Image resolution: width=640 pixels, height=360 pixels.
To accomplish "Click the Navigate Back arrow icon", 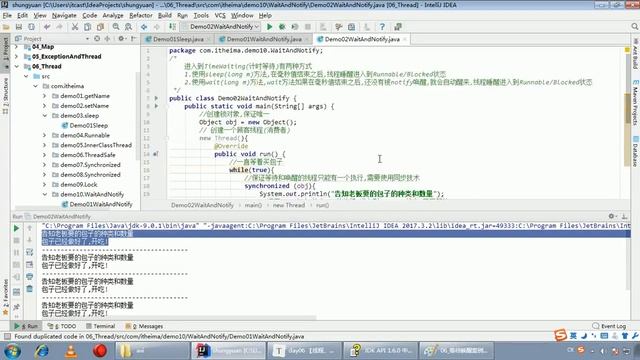I will point(144,27).
